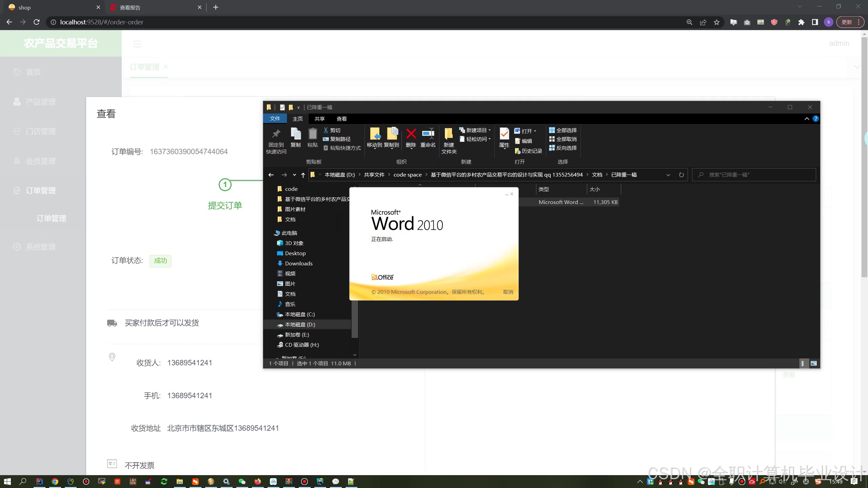Click Select all in the ribbon
The height and width of the screenshot is (488, 868).
click(563, 130)
